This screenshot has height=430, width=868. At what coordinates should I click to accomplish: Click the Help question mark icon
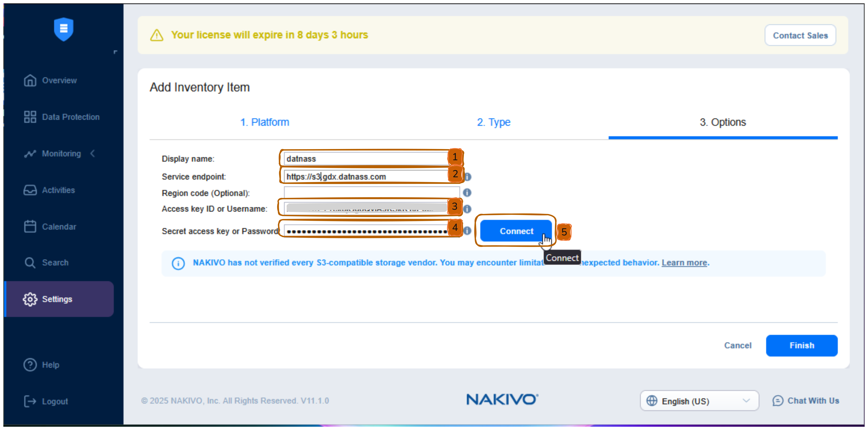pos(30,365)
